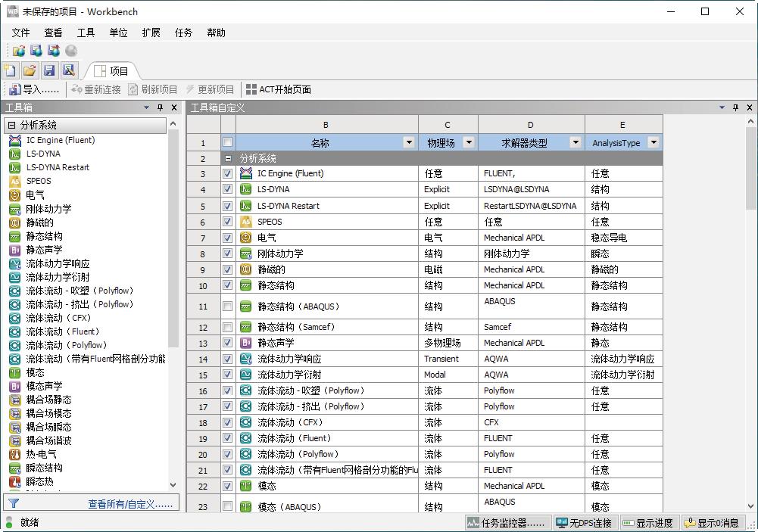The image size is (758, 532).
Task: Open the 文件 menu
Action: tap(20, 33)
